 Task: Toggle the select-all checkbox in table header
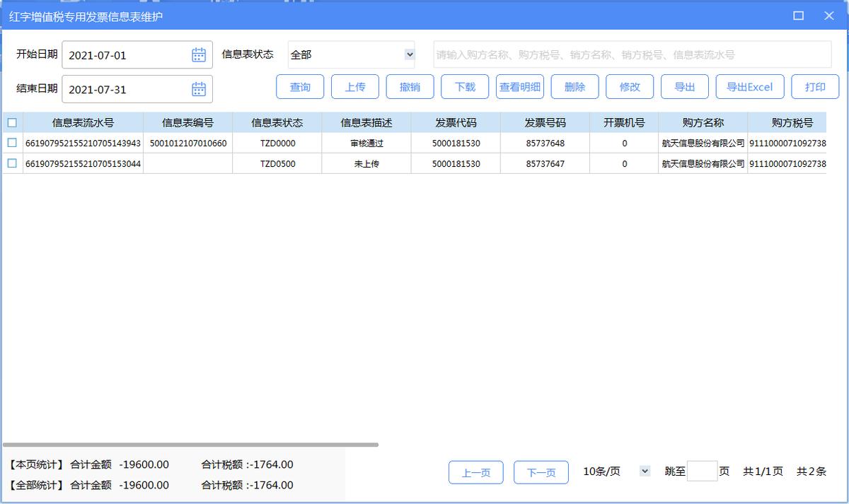pos(11,122)
